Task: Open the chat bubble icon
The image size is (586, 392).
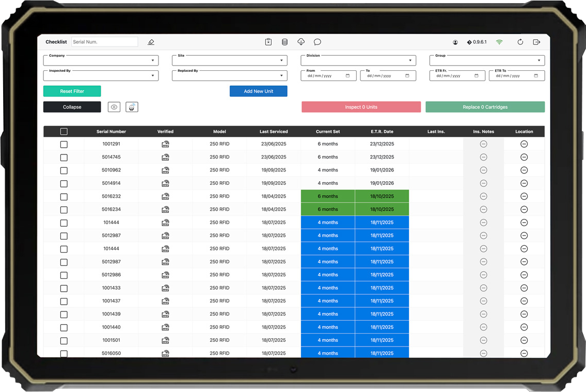Action: point(318,42)
